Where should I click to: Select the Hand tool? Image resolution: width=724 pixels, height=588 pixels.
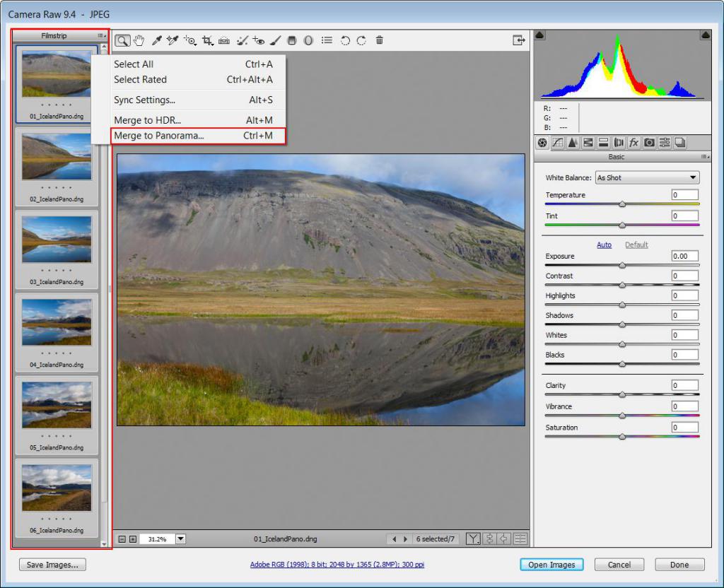139,40
